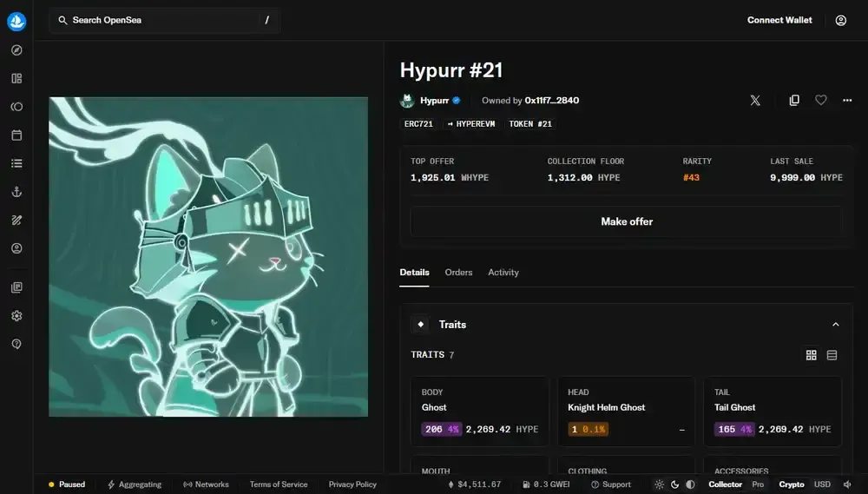Click the Paused status indicator
The image size is (868, 494).
point(67,484)
